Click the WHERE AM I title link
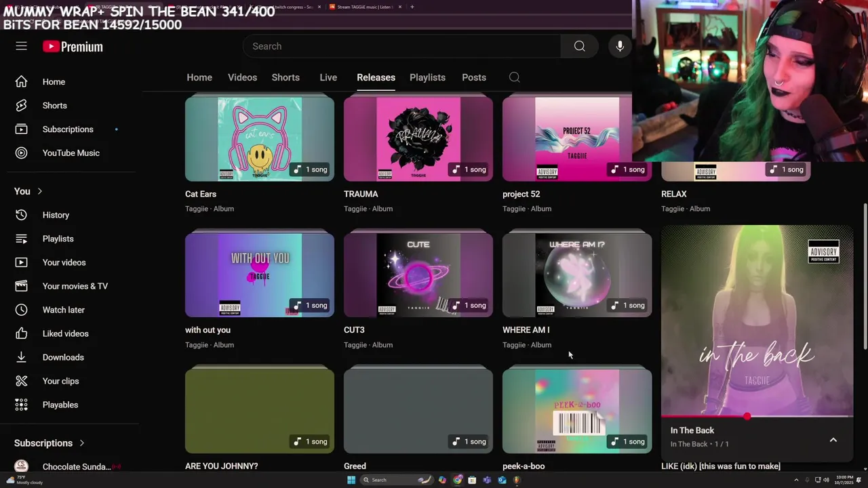This screenshot has width=868, height=488. pos(526,330)
